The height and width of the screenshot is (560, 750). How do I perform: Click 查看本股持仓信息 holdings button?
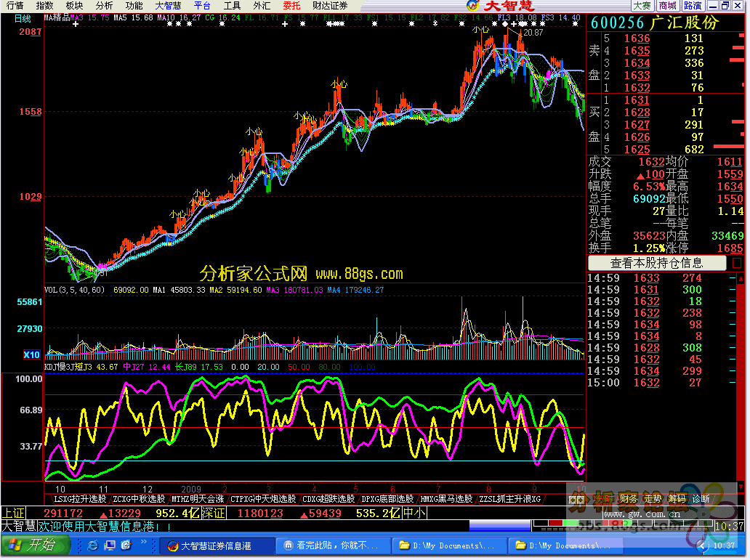[657, 262]
